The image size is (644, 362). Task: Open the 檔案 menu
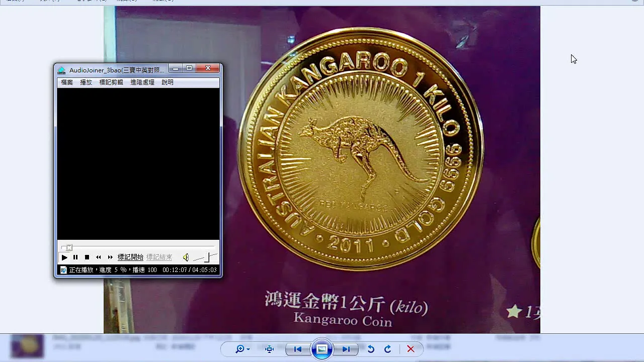point(67,82)
